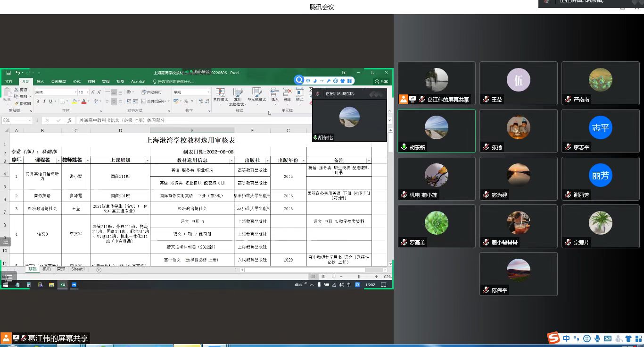Click cell text 上海港湾学校教材选用审核表
The height and width of the screenshot is (347, 644).
coord(191,140)
